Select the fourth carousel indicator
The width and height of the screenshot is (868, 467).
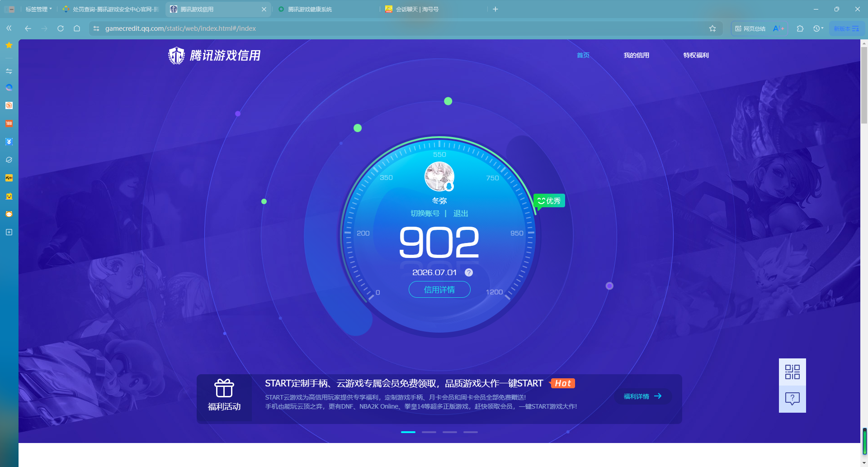tap(471, 432)
